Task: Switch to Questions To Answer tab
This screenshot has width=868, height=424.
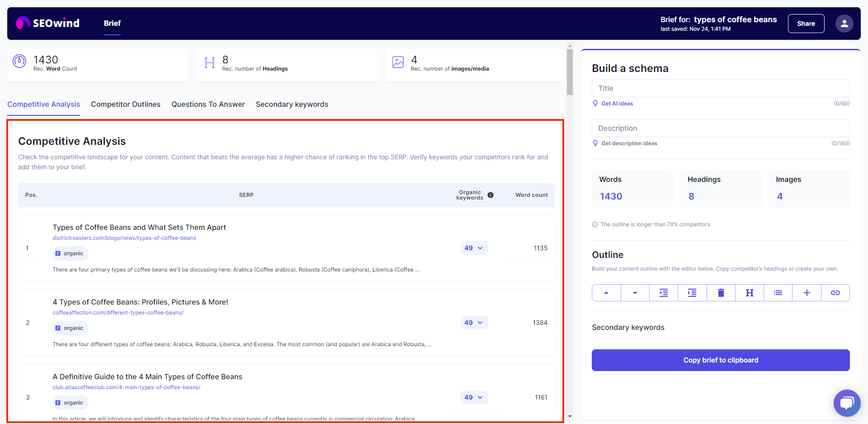Action: [x=208, y=104]
